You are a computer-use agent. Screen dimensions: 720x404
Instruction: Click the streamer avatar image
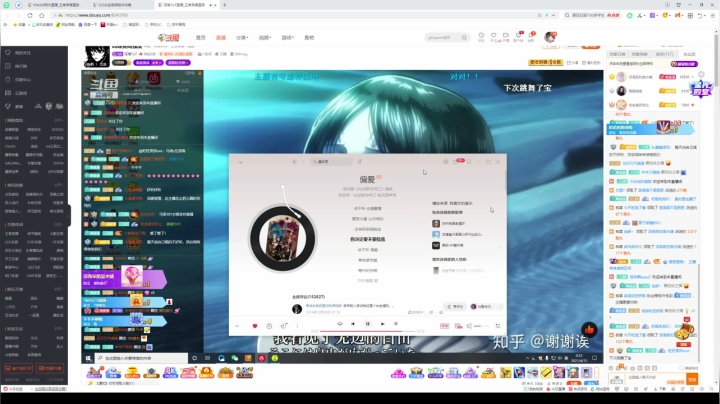point(97,56)
